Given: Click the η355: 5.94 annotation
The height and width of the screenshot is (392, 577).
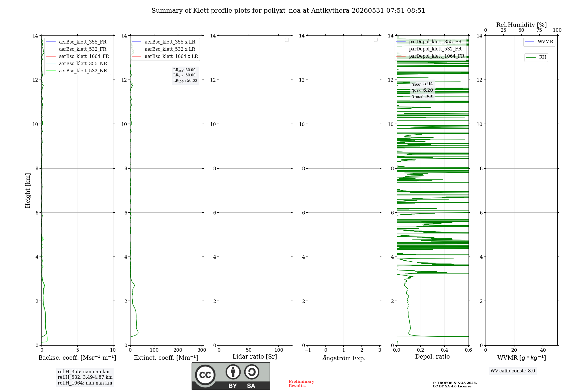Looking at the screenshot, I should [x=422, y=84].
